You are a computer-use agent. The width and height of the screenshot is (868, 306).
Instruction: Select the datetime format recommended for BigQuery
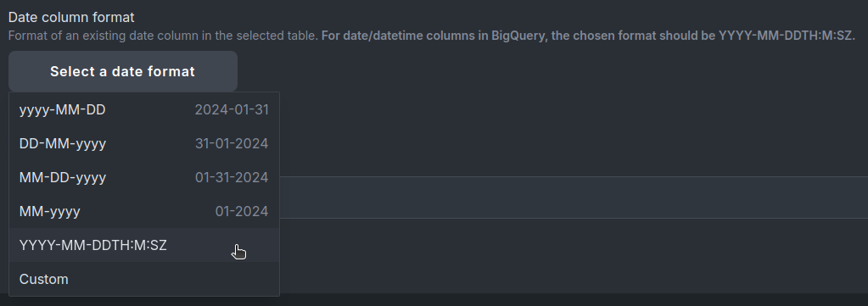pyautogui.click(x=144, y=245)
